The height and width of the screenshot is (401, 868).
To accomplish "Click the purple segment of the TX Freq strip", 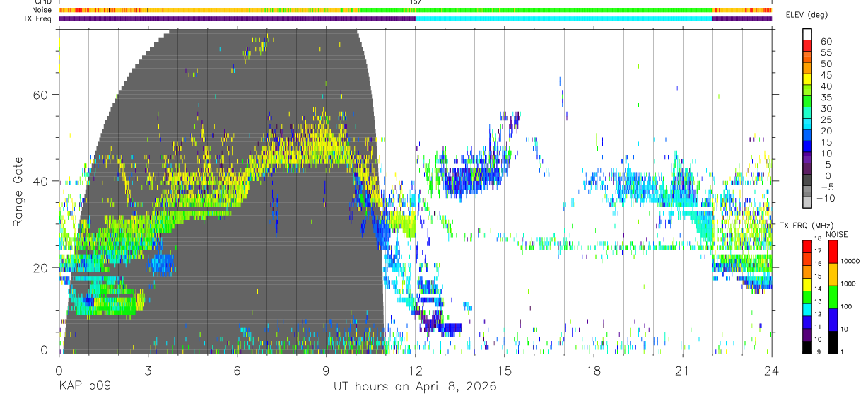I will pos(237,18).
